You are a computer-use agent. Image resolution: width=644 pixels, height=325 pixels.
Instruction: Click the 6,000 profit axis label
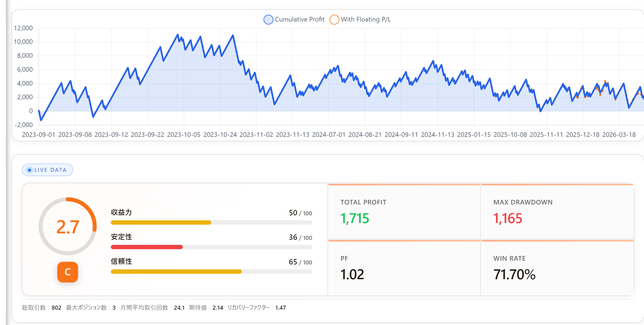25,70
